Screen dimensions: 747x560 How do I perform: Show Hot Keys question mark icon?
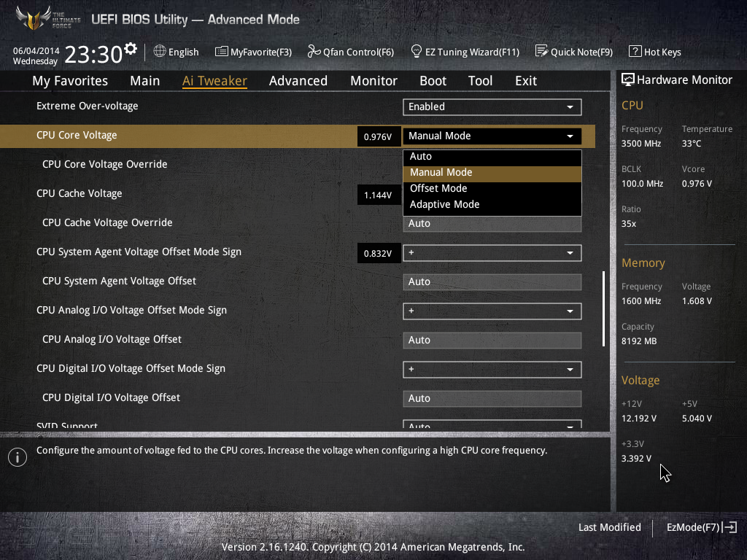click(635, 51)
